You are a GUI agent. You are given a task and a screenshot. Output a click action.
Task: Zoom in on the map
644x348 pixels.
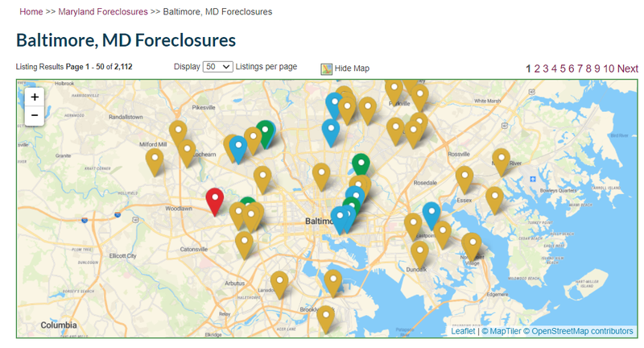(35, 97)
